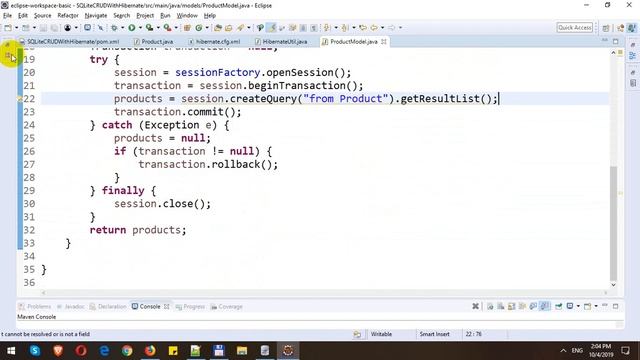
Task: Click the Console Remove Launch X icon
Action: [x=475, y=306]
